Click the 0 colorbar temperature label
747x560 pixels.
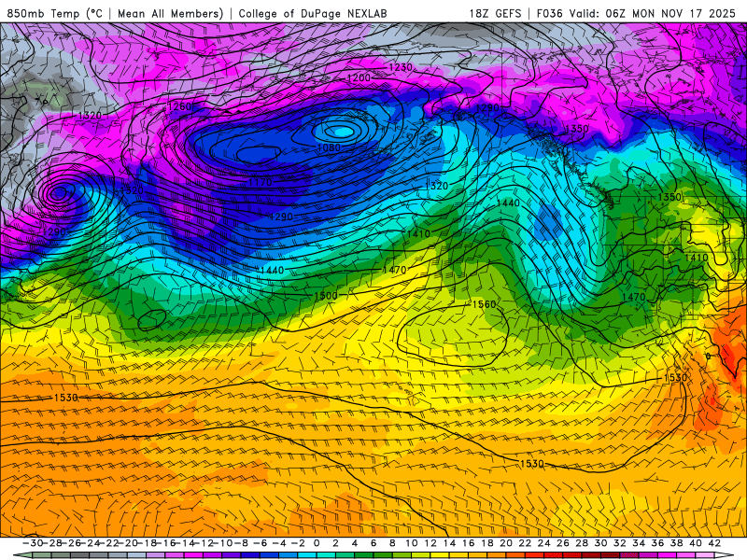point(317,543)
